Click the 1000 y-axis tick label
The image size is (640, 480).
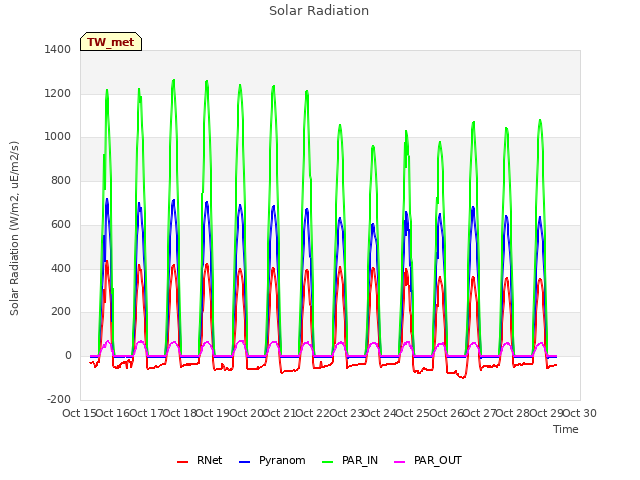[58, 137]
